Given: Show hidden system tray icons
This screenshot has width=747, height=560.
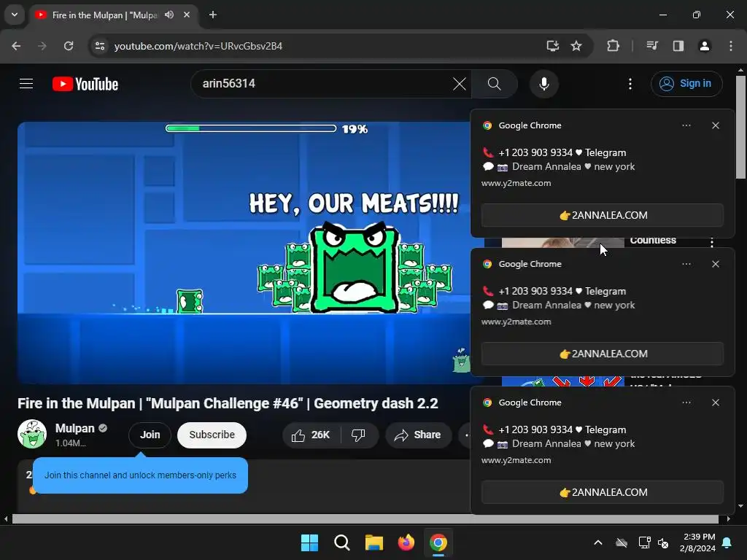Looking at the screenshot, I should (x=598, y=542).
